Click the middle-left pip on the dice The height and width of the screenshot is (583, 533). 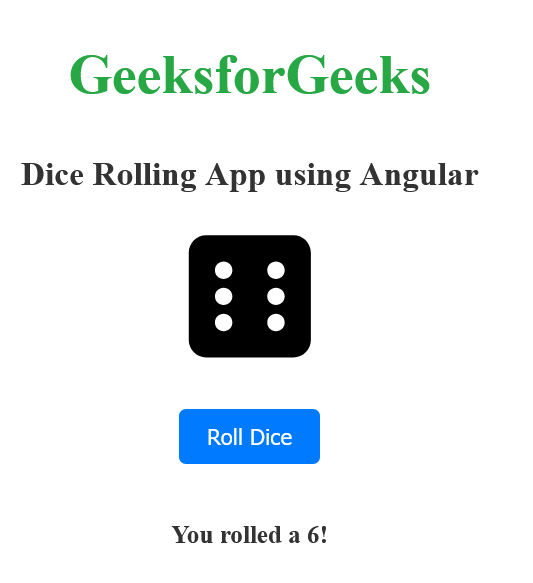(x=224, y=296)
